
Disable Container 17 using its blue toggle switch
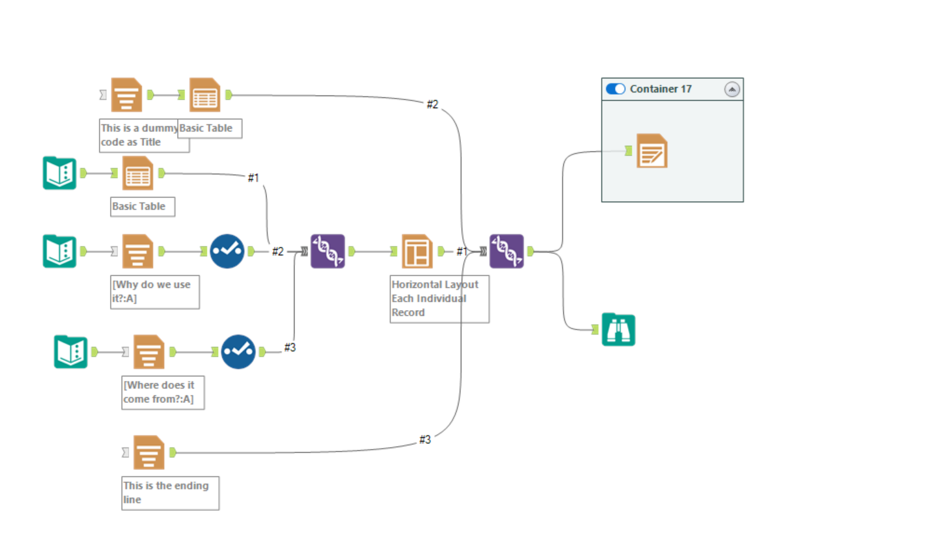point(615,89)
